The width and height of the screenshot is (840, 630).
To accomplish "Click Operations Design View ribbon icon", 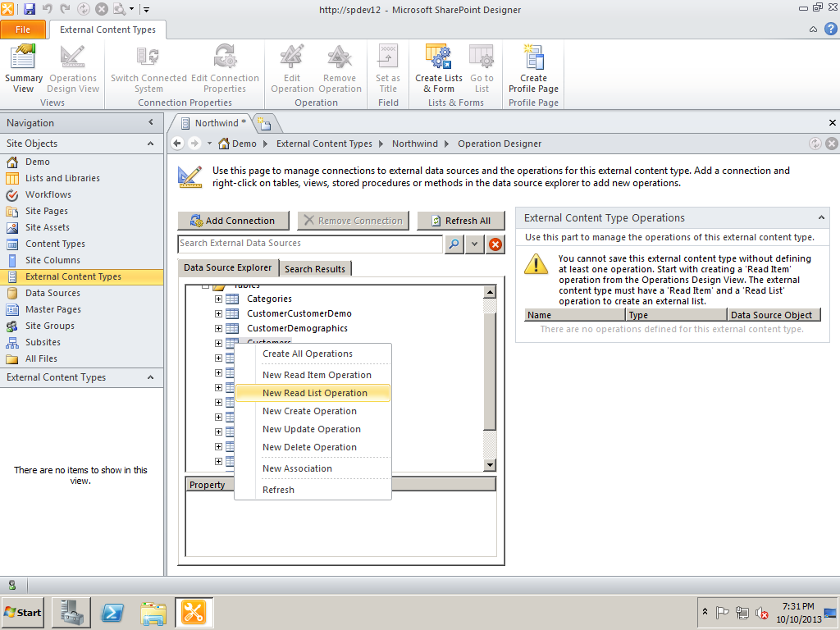I will [73, 69].
